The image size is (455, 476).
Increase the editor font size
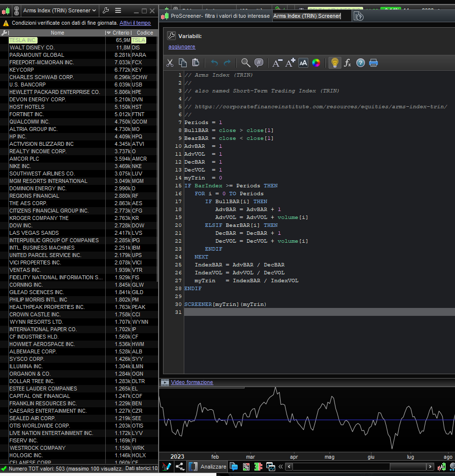[290, 63]
